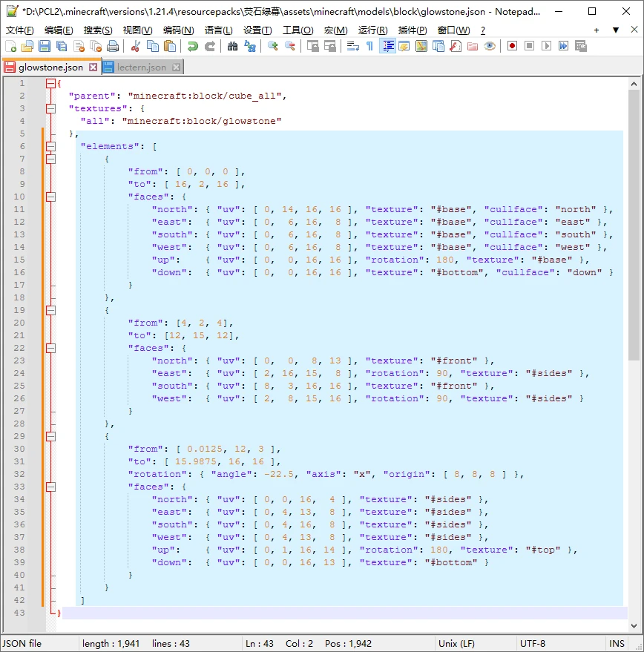Toggle word wrap toolbar button
The image size is (644, 652).
point(352,46)
